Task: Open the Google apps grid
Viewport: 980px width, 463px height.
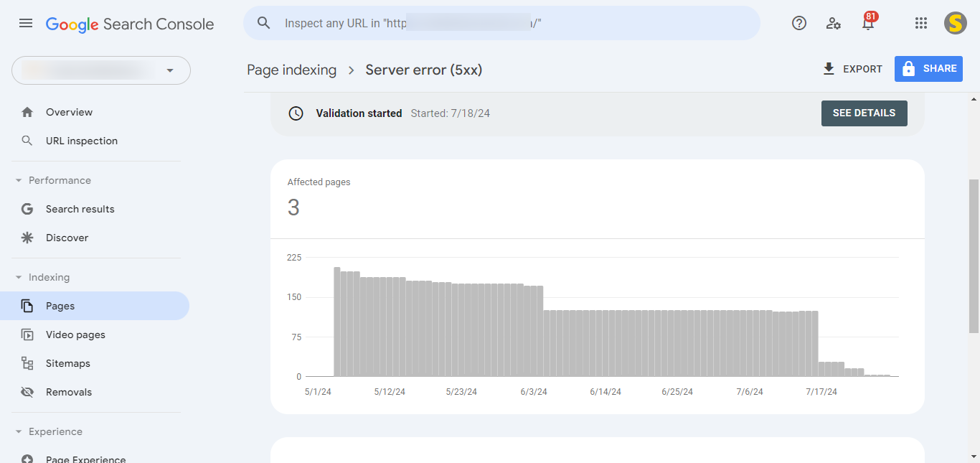Action: coord(921,23)
